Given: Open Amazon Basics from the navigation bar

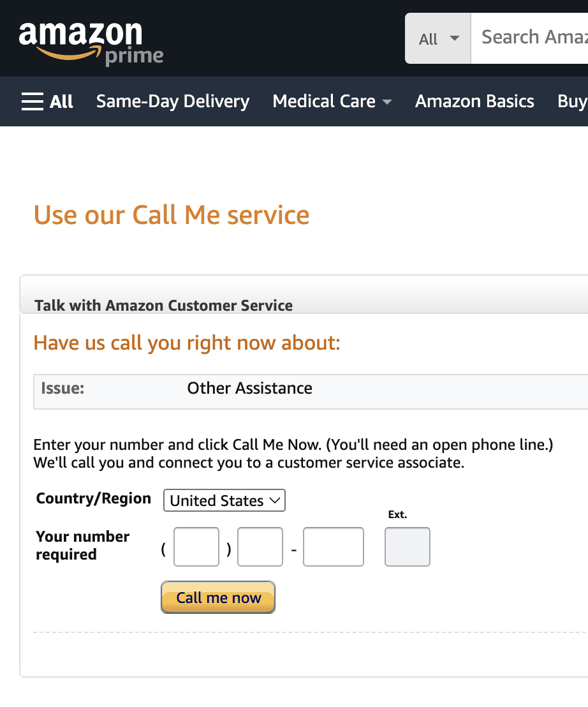Looking at the screenshot, I should 474,101.
